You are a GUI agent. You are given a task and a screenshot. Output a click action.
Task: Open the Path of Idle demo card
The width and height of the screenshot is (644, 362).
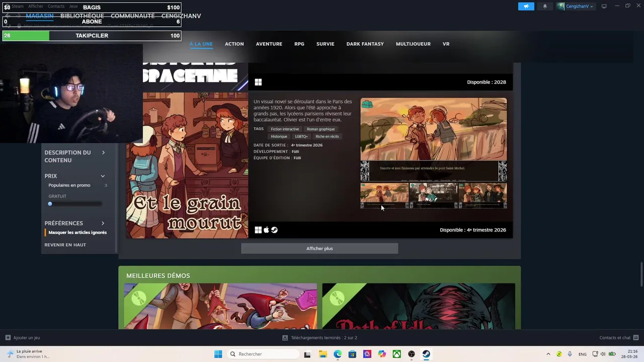(x=419, y=306)
